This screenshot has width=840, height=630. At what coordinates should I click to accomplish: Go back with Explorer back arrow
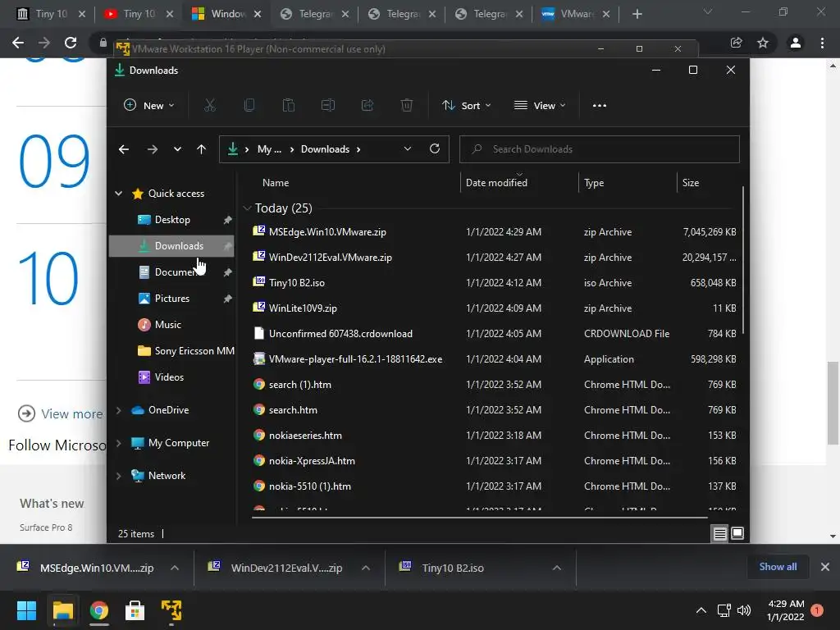(x=124, y=149)
